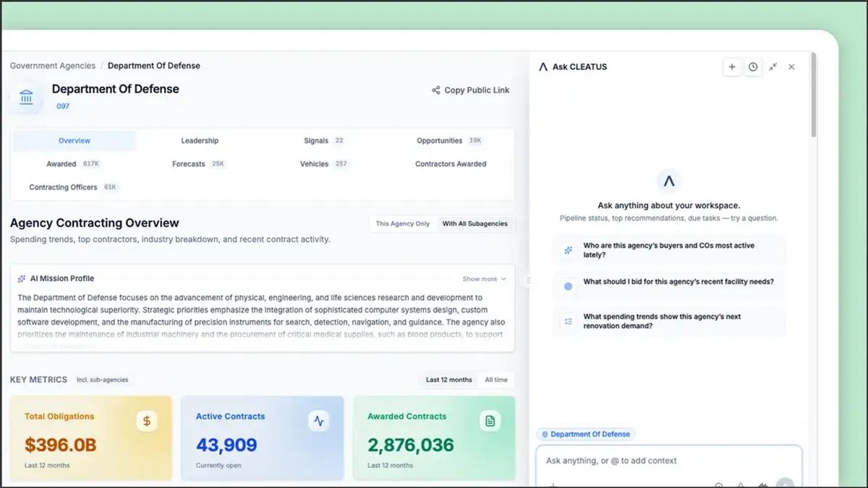The image size is (868, 488).
Task: Click the Department Of Defense breadcrumb
Action: tap(154, 66)
